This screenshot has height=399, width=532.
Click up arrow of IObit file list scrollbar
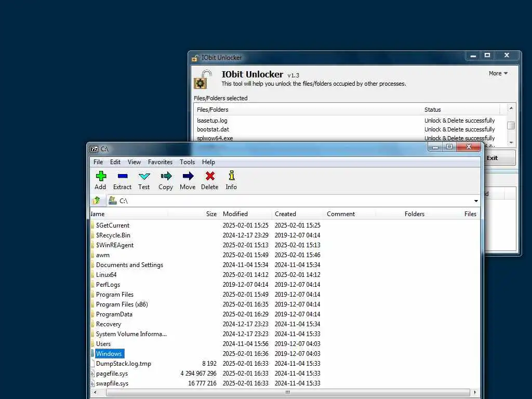coord(511,108)
